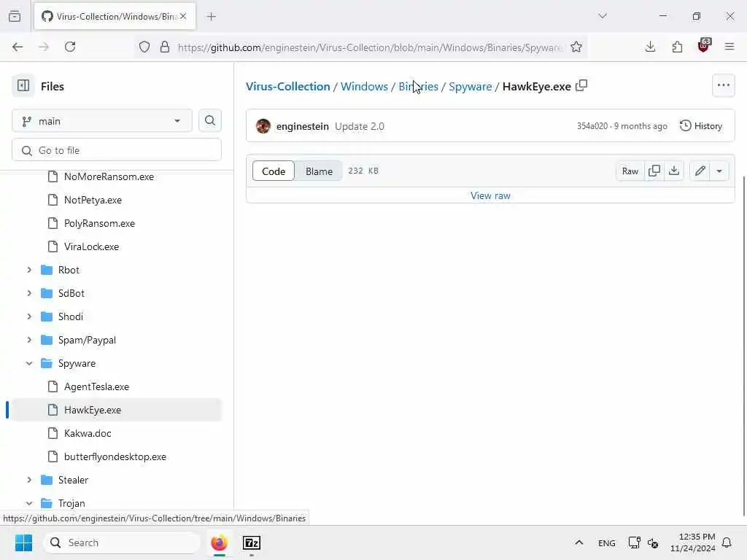Open the main branch dropdown
Image resolution: width=747 pixels, height=560 pixels.
pos(102,121)
